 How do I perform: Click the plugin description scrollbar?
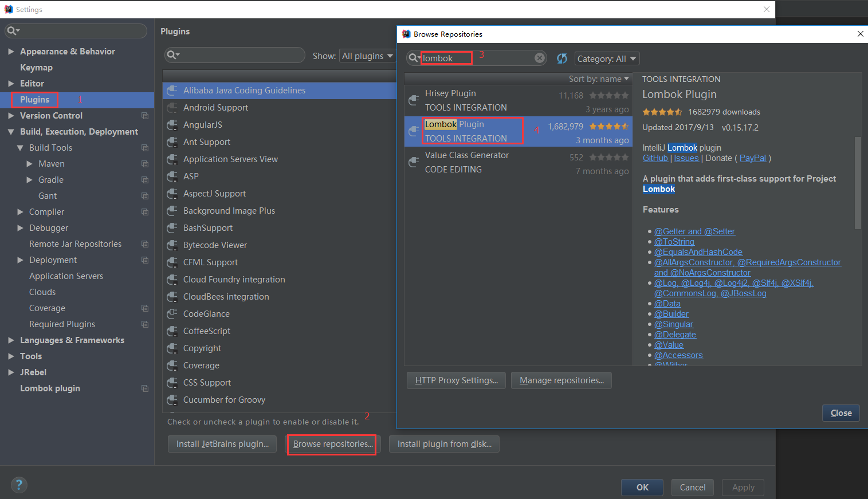[x=858, y=183]
